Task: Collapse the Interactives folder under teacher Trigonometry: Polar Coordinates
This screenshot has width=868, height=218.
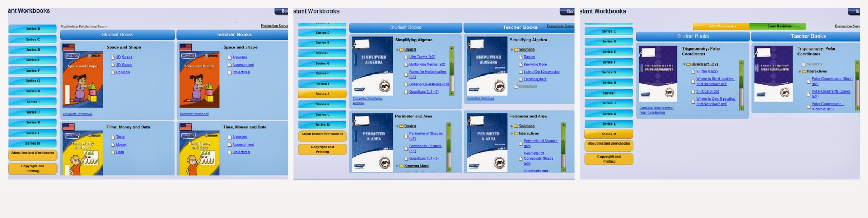Action: [800, 71]
